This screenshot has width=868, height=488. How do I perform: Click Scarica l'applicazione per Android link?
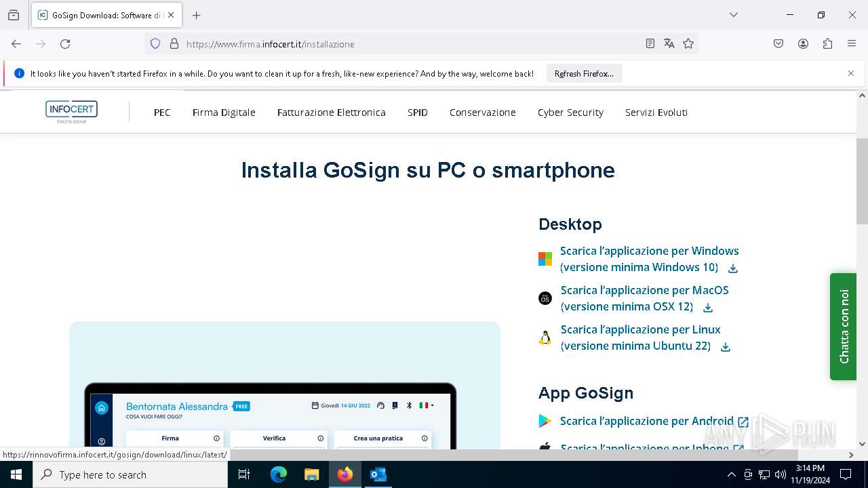[x=646, y=421]
